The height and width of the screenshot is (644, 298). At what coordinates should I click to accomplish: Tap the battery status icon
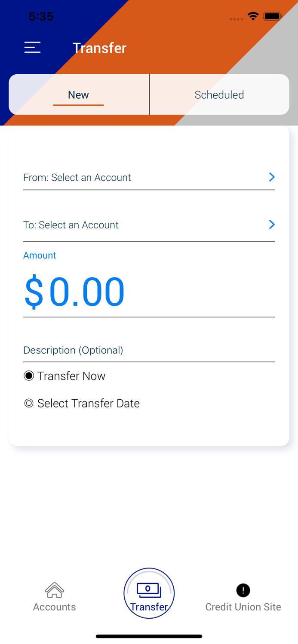pos(273,17)
